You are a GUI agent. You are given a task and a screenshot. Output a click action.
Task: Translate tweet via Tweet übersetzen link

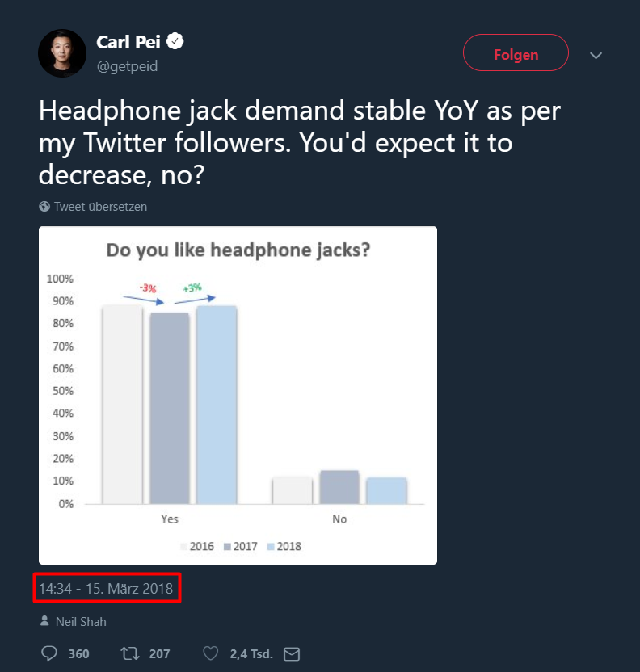pyautogui.click(x=100, y=207)
